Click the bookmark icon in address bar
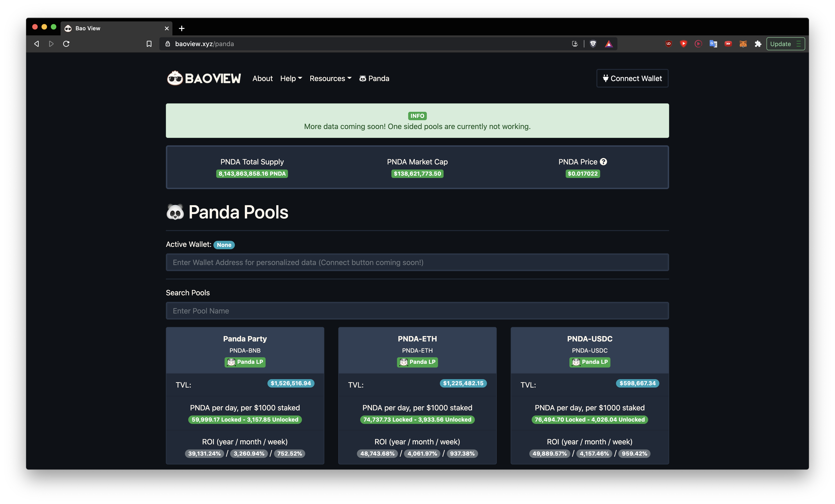 click(x=149, y=44)
